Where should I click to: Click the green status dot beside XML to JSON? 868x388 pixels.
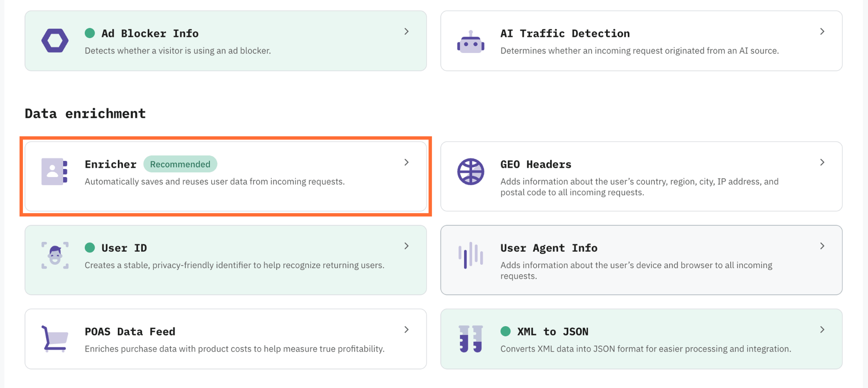click(506, 331)
